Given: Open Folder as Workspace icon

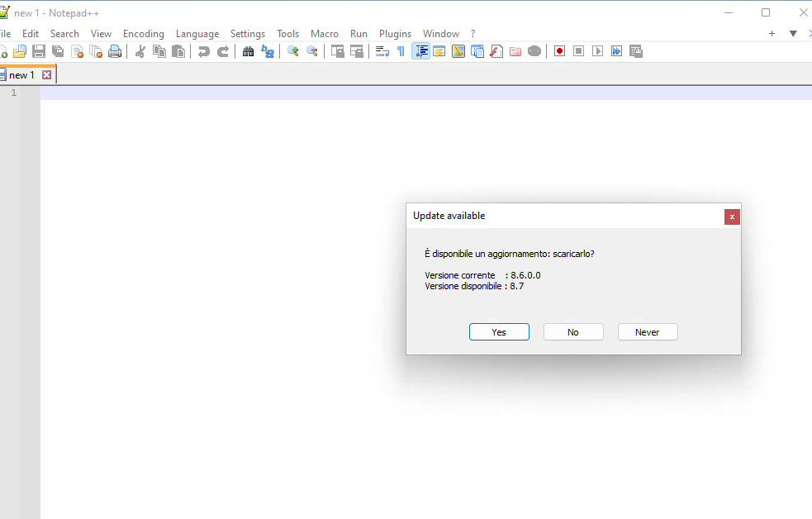Looking at the screenshot, I should [515, 51].
